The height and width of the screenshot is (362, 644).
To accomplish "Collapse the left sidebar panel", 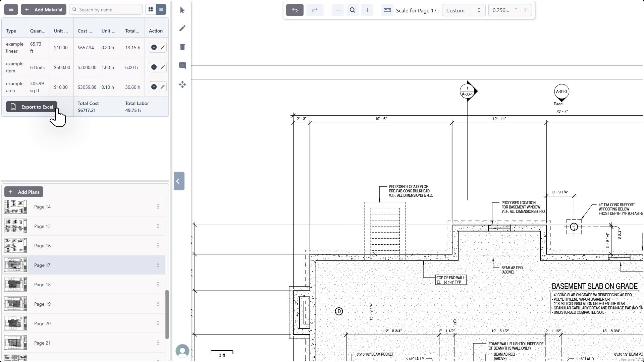I will pyautogui.click(x=179, y=181).
